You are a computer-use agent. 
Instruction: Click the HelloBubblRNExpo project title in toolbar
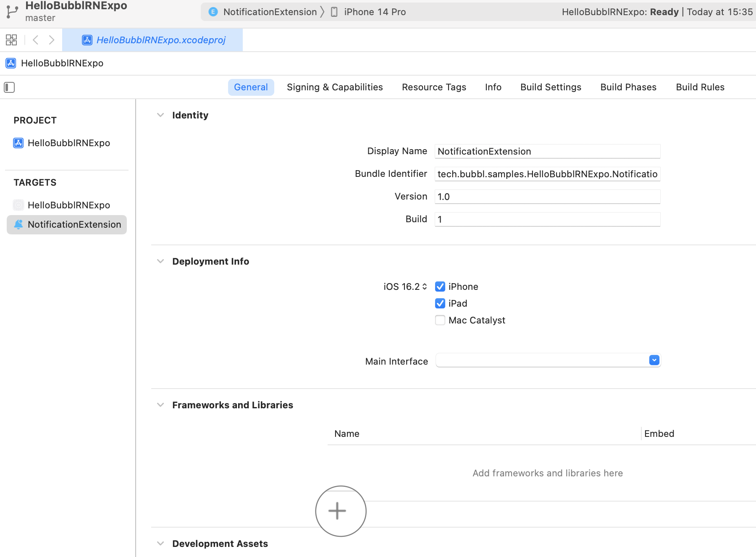76,5
